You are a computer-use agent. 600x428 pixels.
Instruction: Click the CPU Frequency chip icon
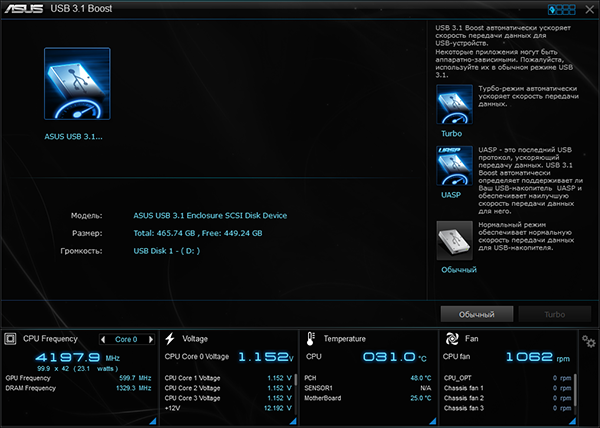(10, 338)
